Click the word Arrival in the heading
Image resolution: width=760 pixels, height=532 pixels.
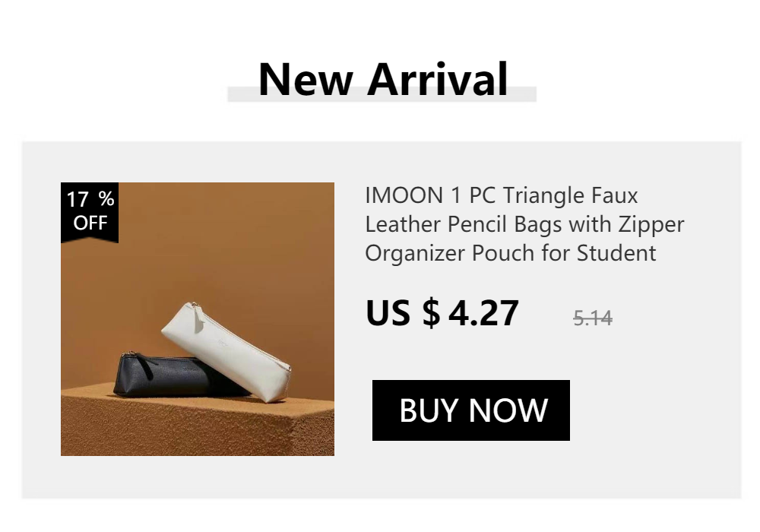(x=437, y=80)
